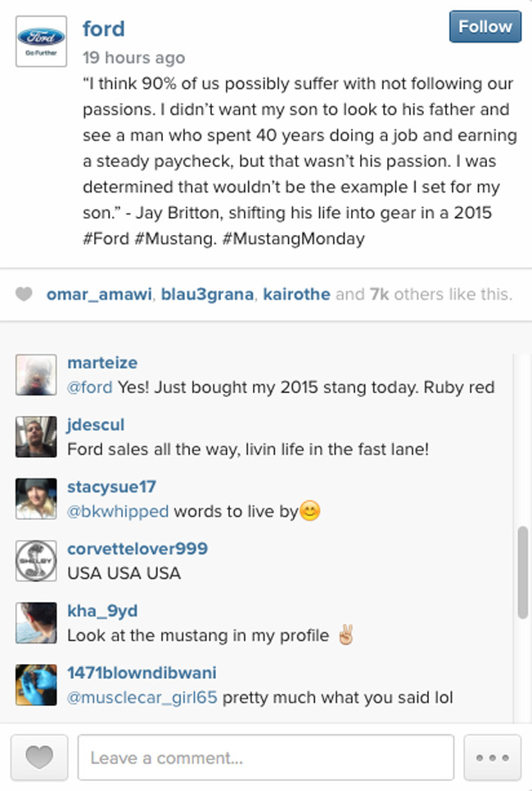The height and width of the screenshot is (791, 532).
Task: Open jdescul's profile avatar
Action: tap(36, 437)
